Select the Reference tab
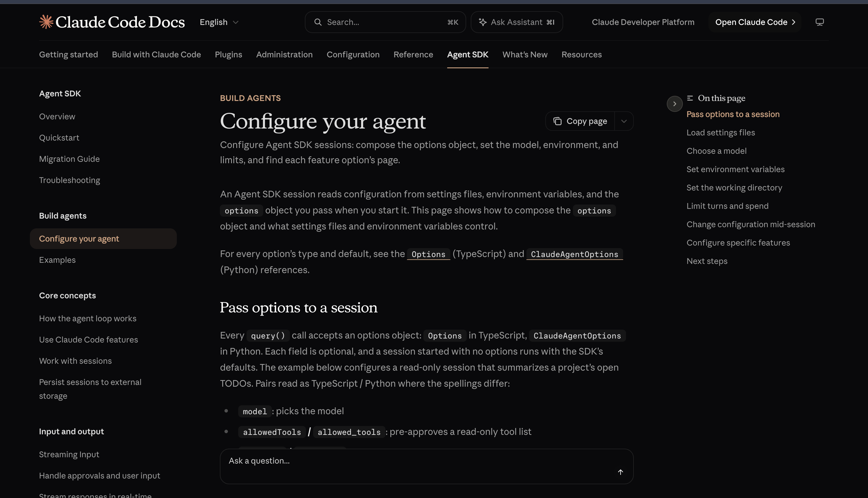This screenshot has width=868, height=498. (413, 55)
